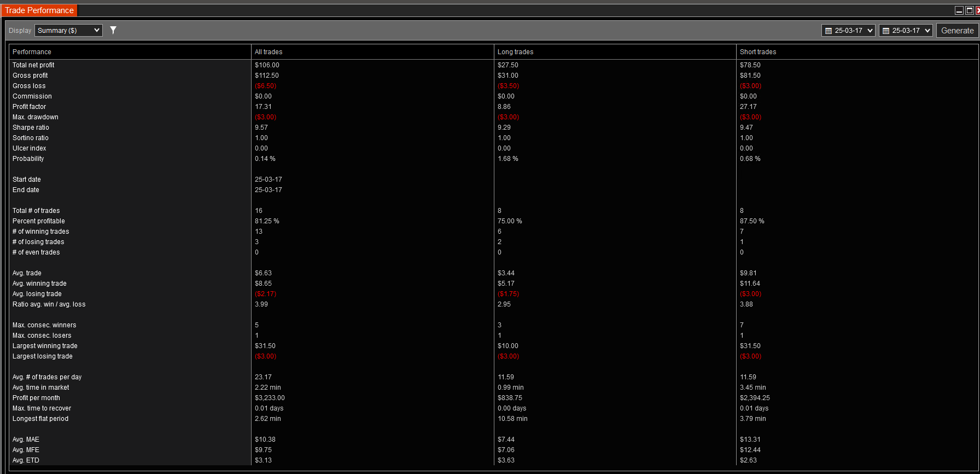Click the 75.00 % Percent profitable cell
This screenshot has width=980, height=474.
[x=509, y=221]
